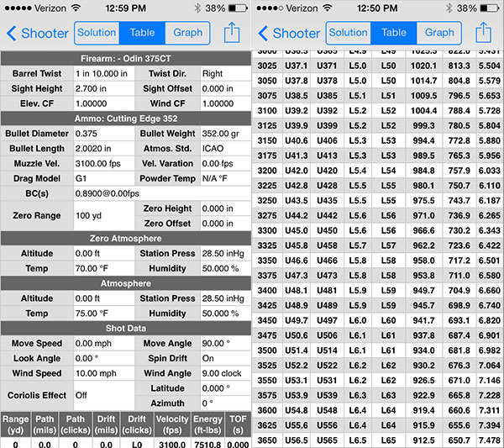Screen dimensions: 504x448
Task: Switch to Graph tab in left screen
Action: click(187, 33)
